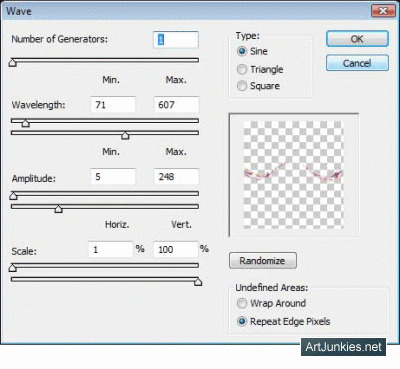Viewport: 400px width, 369px height.
Task: Focus the Amplitude Min field
Action: pyautogui.click(x=113, y=177)
